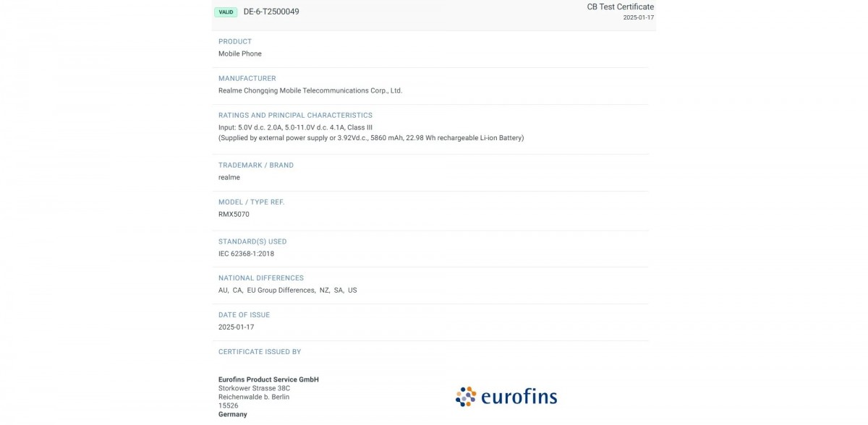Click the MANUFACTURER section label

tap(247, 78)
